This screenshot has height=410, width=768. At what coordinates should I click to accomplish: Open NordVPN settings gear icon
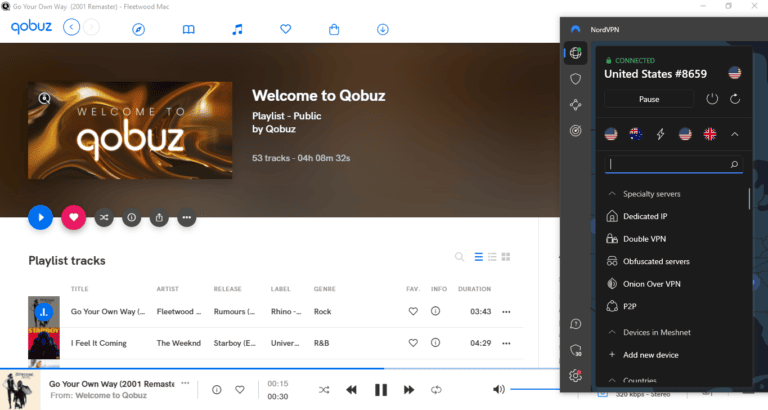click(575, 375)
